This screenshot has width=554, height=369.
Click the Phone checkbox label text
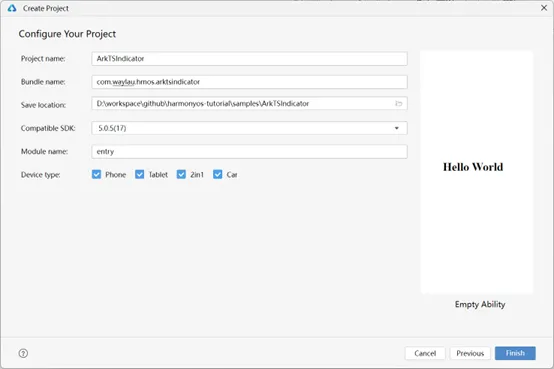[x=116, y=175]
